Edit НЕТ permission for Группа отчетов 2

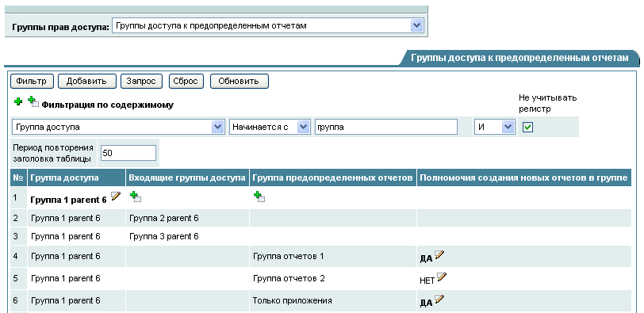pyautogui.click(x=442, y=277)
